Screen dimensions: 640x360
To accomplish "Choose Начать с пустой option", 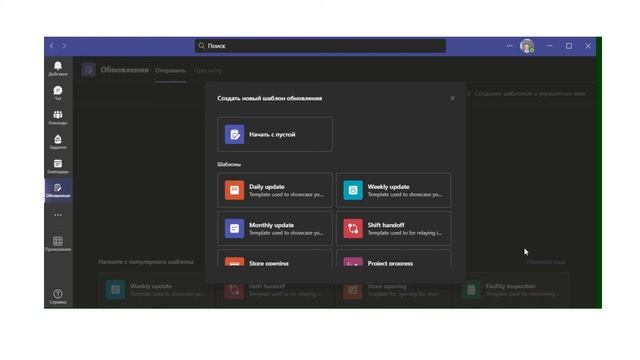I will coord(275,134).
